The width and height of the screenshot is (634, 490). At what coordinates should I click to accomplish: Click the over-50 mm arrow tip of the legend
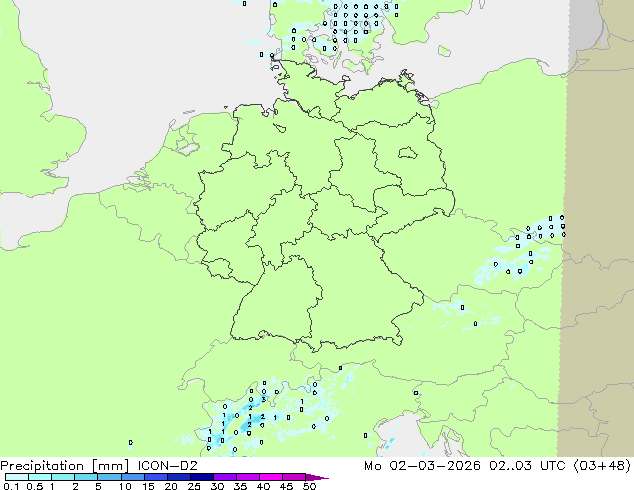pyautogui.click(x=317, y=477)
